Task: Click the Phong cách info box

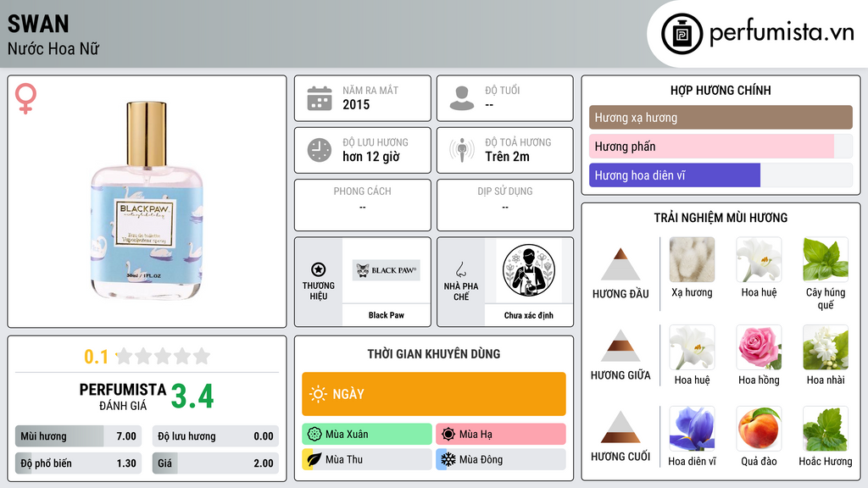Action: pos(363,205)
